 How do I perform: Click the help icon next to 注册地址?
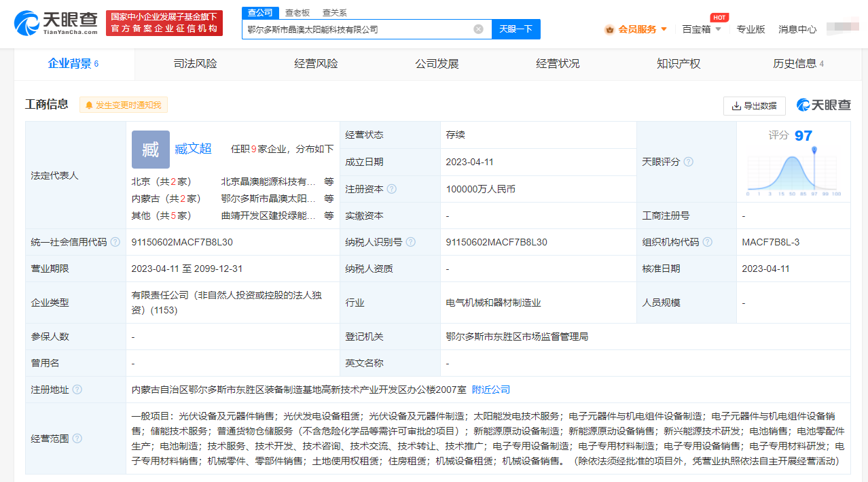[77, 390]
